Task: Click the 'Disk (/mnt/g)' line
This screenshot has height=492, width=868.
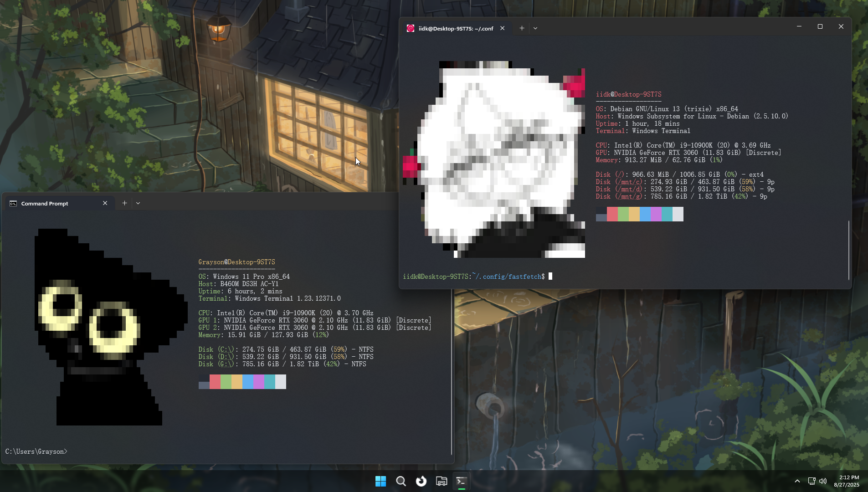Action: point(682,196)
